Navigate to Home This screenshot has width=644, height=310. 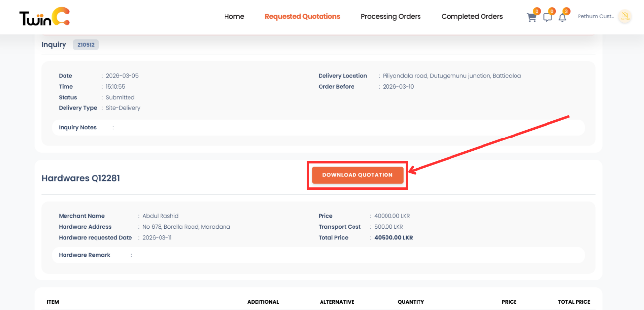234,16
